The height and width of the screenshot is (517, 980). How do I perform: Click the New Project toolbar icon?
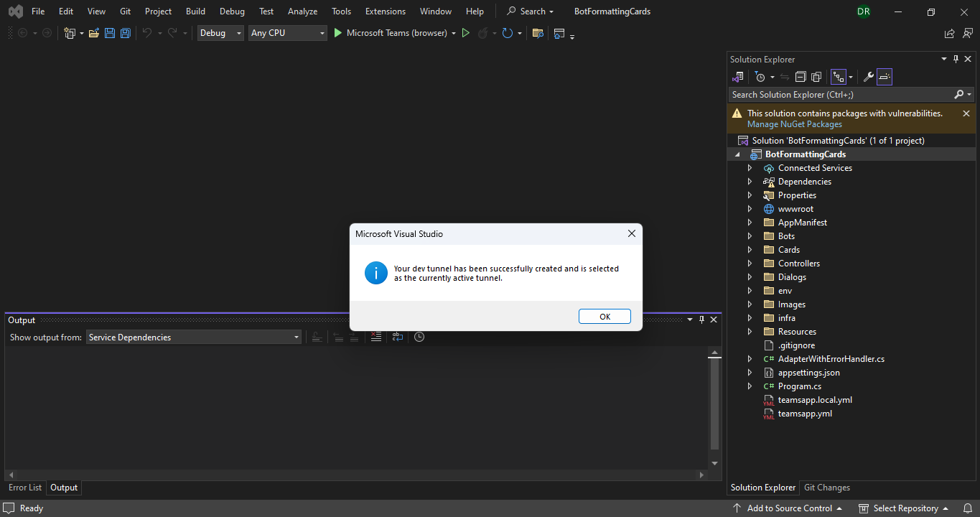[70, 33]
